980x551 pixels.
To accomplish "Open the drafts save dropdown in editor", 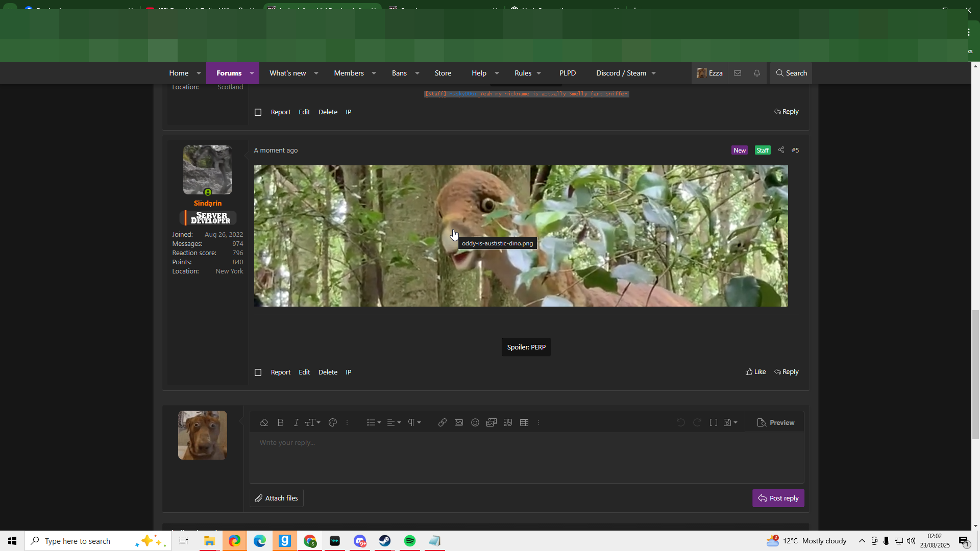I will (x=730, y=422).
